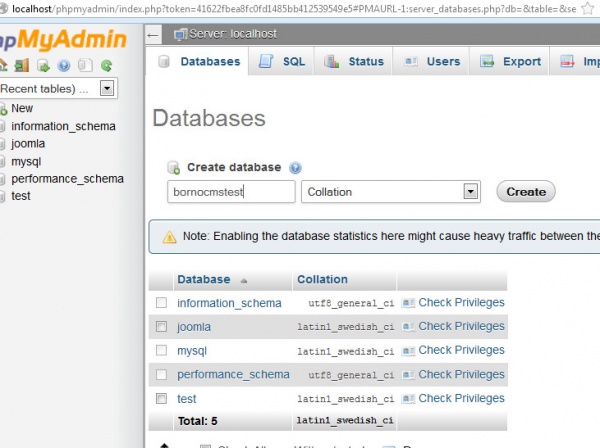600x448 pixels.
Task: Open mysql in navigation tree
Action: point(26,161)
